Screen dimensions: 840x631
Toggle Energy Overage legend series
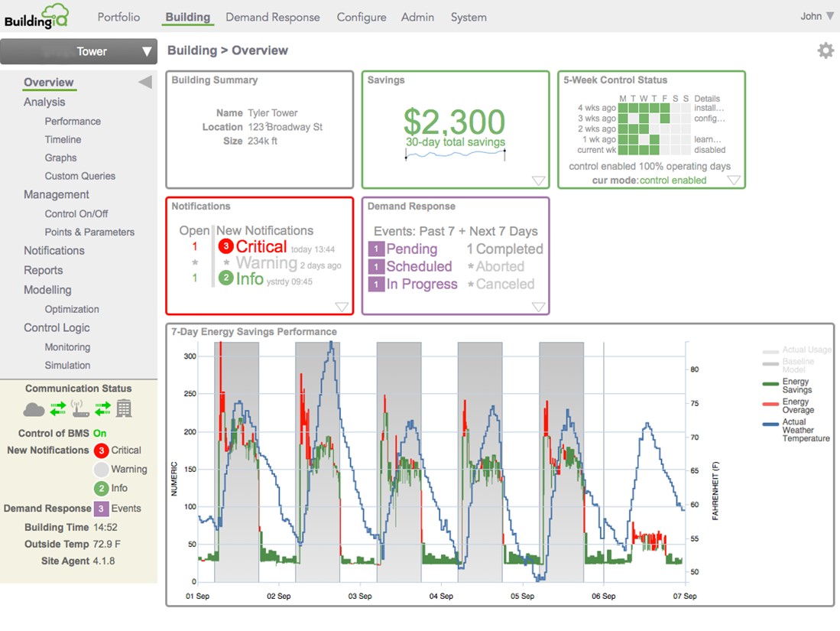pyautogui.click(x=789, y=406)
